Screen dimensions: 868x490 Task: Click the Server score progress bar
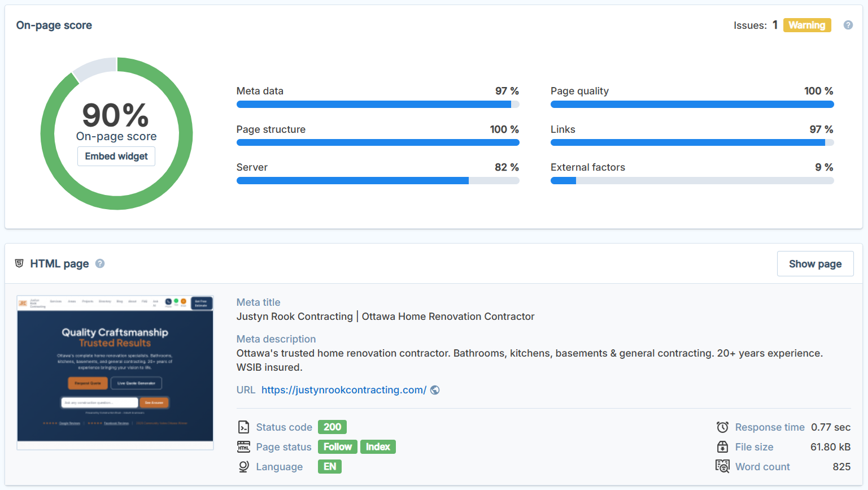(x=377, y=180)
